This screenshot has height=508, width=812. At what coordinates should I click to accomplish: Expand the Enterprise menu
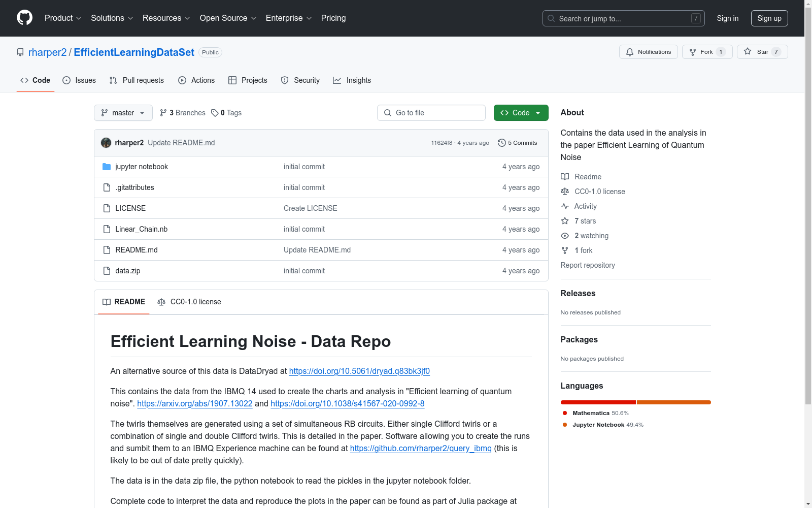289,18
